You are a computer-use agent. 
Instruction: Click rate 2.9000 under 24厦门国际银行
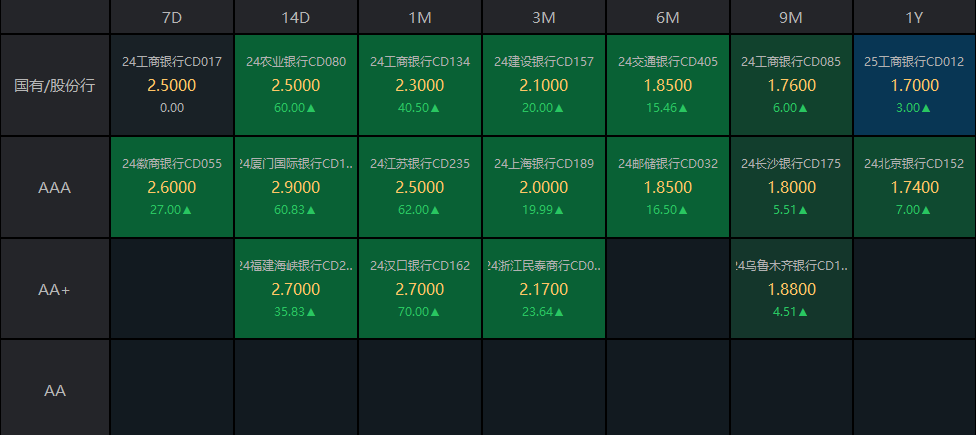pyautogui.click(x=296, y=187)
